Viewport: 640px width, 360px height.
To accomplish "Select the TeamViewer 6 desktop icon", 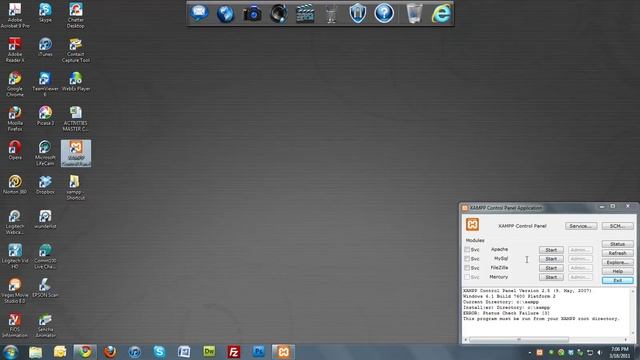I will click(45, 84).
